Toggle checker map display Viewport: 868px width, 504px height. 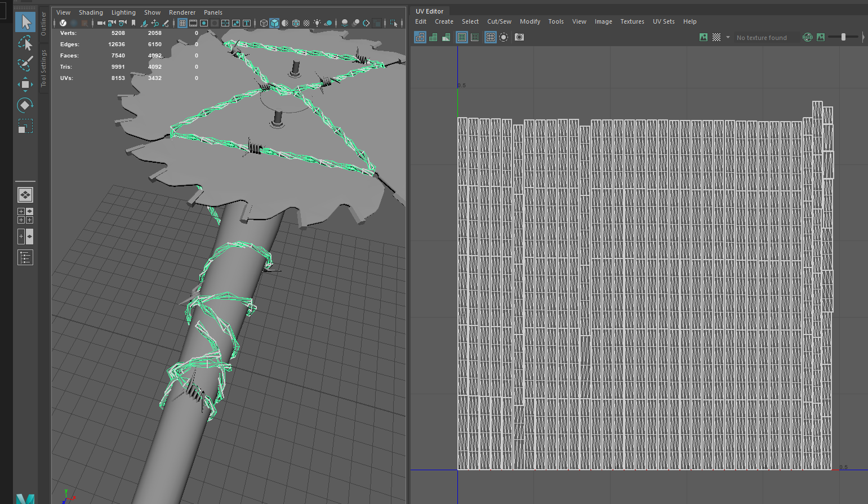[716, 37]
